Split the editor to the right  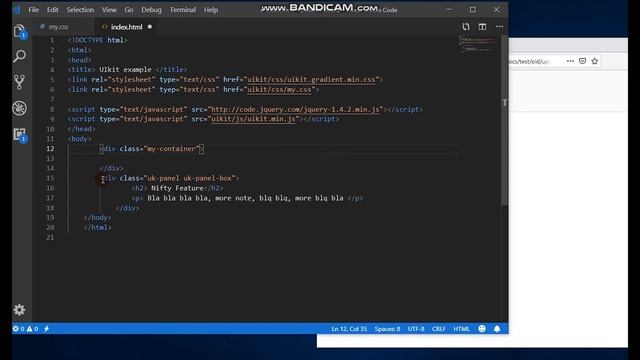482,27
